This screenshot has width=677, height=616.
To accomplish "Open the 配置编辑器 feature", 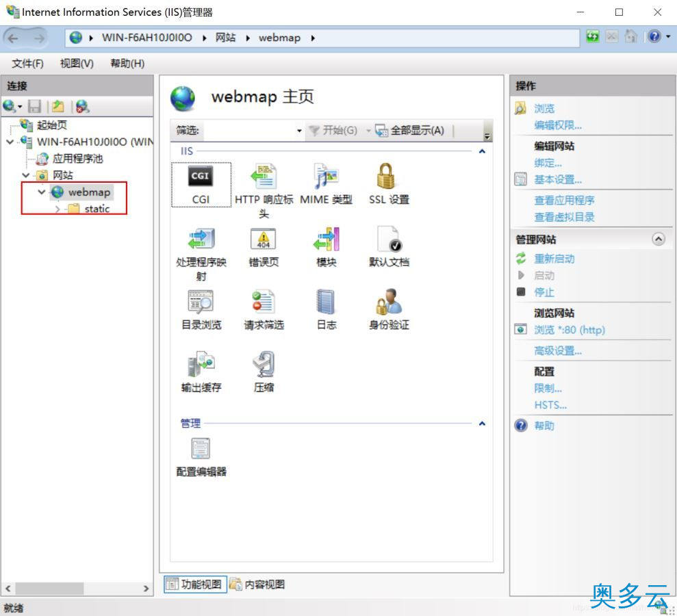I will click(201, 458).
